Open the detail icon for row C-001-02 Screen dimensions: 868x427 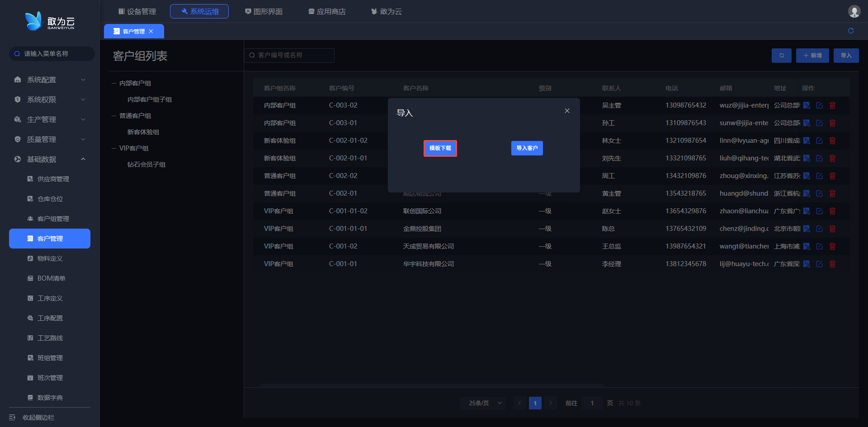tap(807, 246)
